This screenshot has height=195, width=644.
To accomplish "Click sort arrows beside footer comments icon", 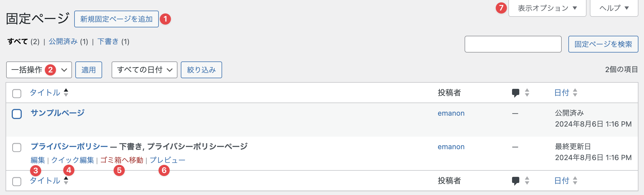I will (x=527, y=181).
